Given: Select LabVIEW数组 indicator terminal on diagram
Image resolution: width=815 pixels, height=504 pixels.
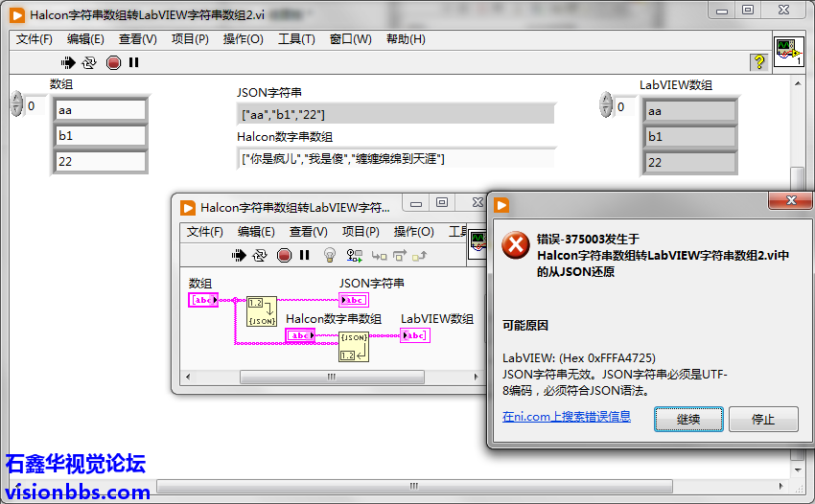Looking at the screenshot, I should [x=415, y=335].
